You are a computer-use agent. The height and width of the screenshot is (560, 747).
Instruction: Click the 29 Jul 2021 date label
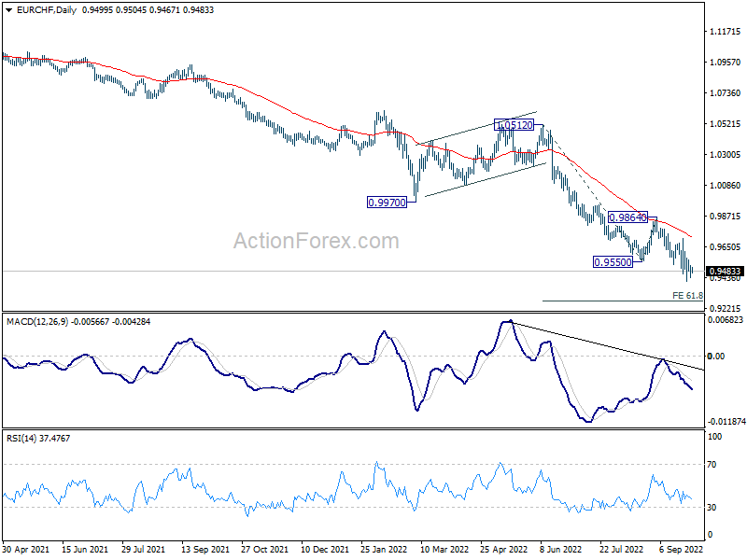point(144,550)
